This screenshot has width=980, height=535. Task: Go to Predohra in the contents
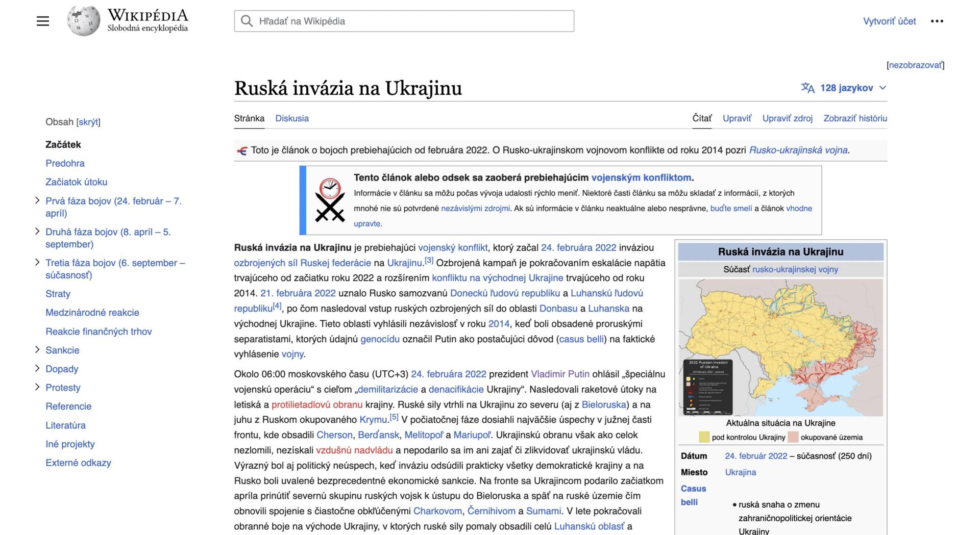[65, 163]
